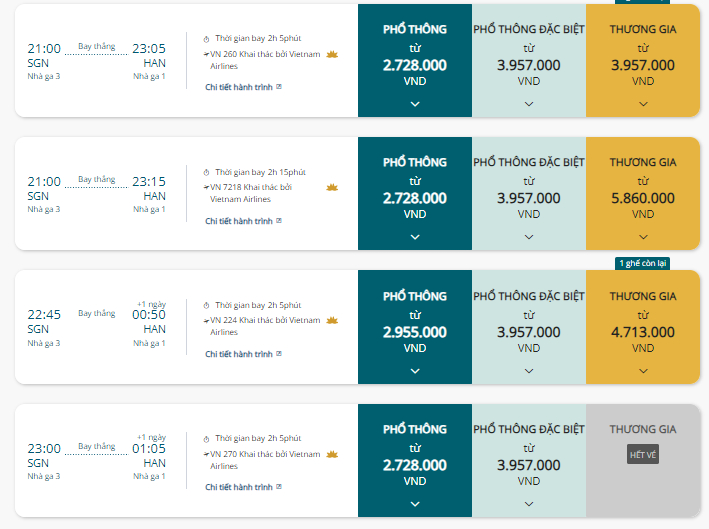Open Chi tiết hành trình for VN 270
Image resolution: width=709 pixels, height=529 pixels.
coord(239,487)
